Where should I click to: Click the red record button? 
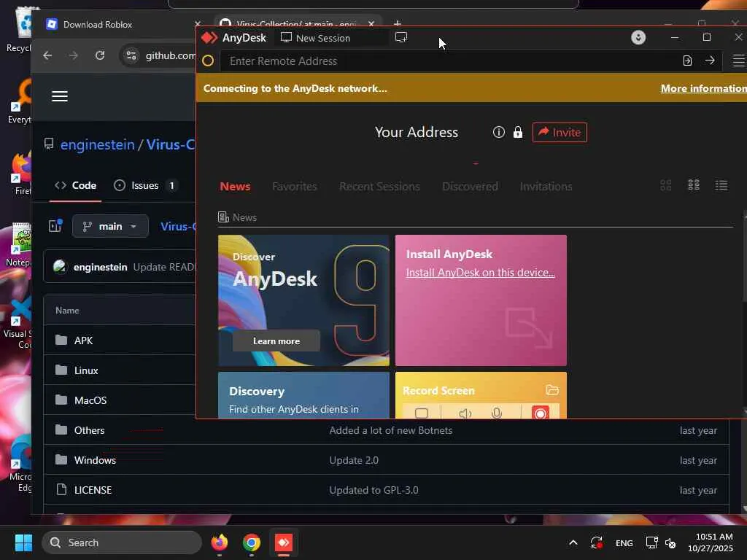click(540, 413)
